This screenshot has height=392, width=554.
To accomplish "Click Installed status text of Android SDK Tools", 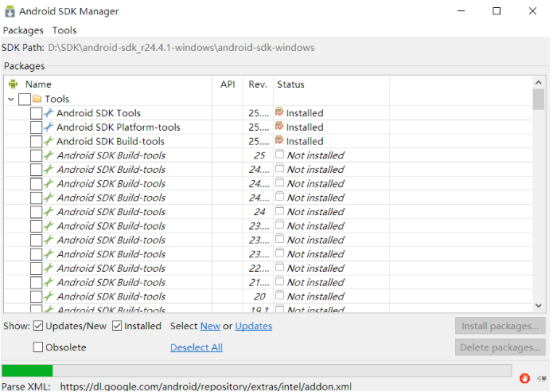I will click(x=305, y=113).
